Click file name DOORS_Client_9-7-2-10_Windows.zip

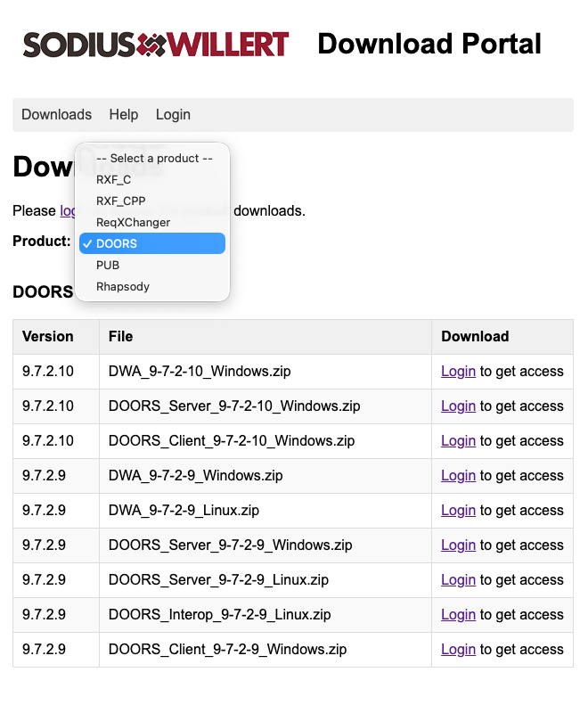232,441
